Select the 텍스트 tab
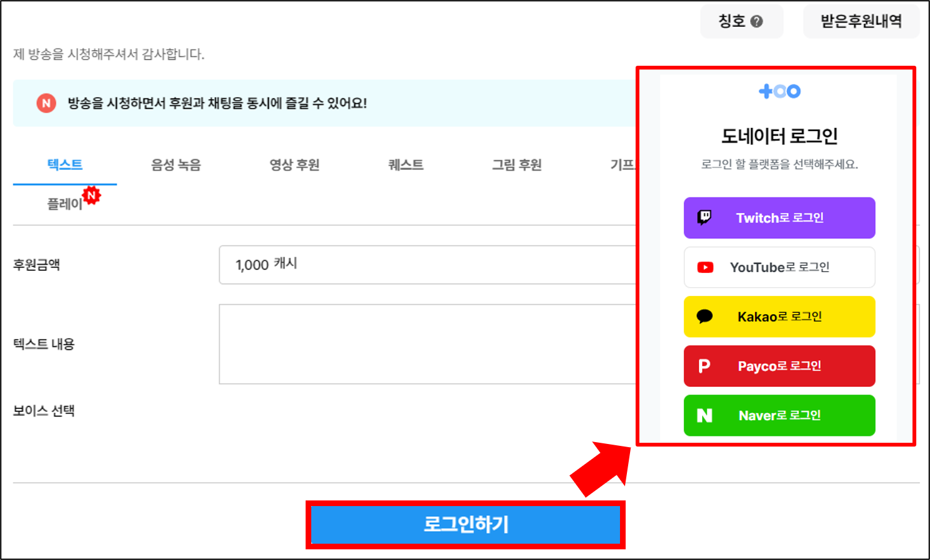The image size is (930, 560). point(65,165)
